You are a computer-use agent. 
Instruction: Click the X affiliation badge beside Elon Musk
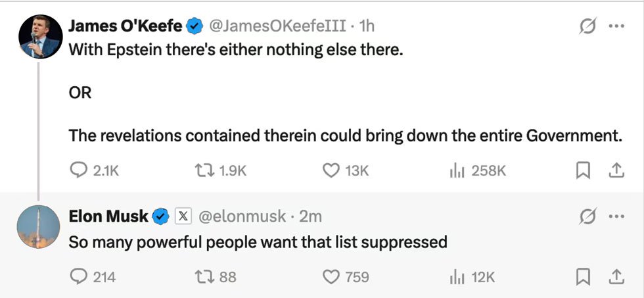pyautogui.click(x=183, y=216)
